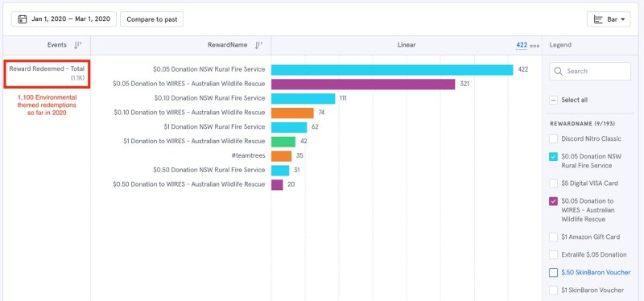Image resolution: width=644 pixels, height=301 pixels.
Task: Click the purple WIRES $0.05 donation bar
Action: pos(363,85)
